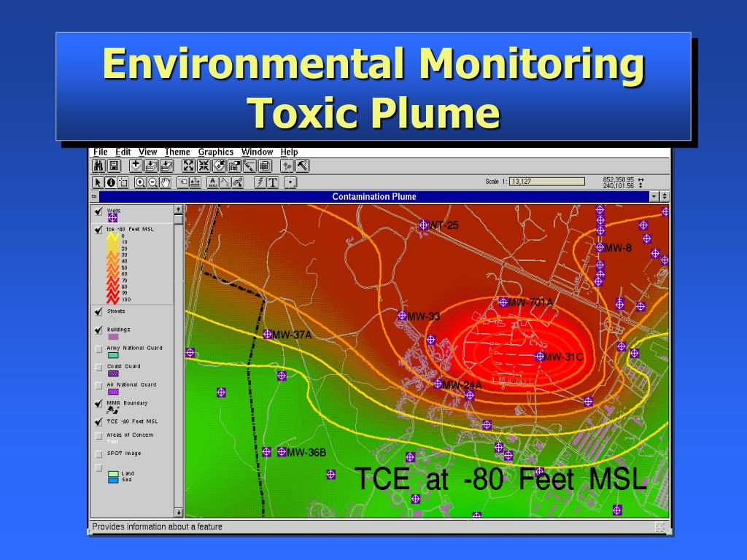
Task: Click the first open-theme tray button
Action: coord(151,166)
